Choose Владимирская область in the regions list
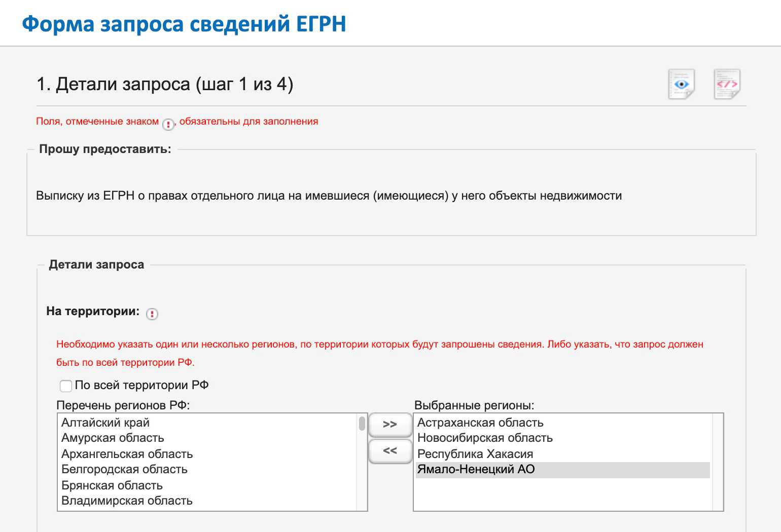This screenshot has height=532, width=781. (127, 501)
